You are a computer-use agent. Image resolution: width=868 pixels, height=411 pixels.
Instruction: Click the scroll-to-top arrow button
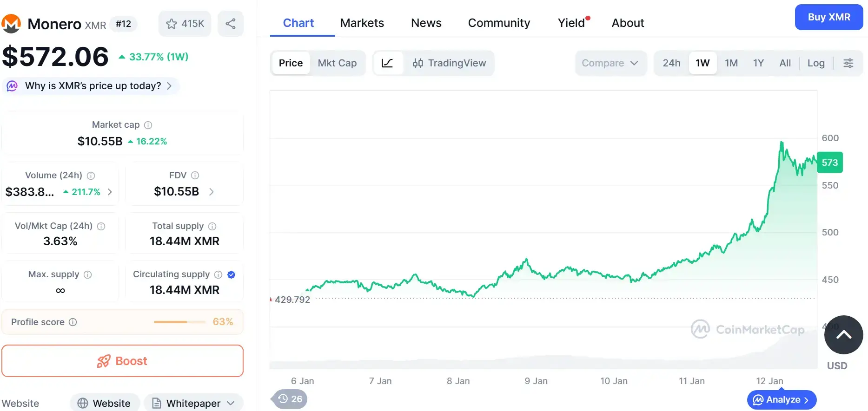click(x=843, y=335)
